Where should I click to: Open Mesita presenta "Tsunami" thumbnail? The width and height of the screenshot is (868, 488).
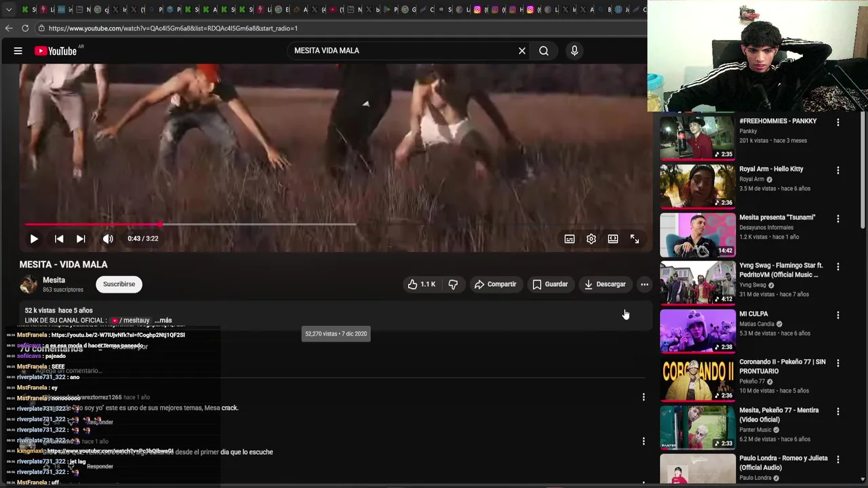pyautogui.click(x=697, y=235)
